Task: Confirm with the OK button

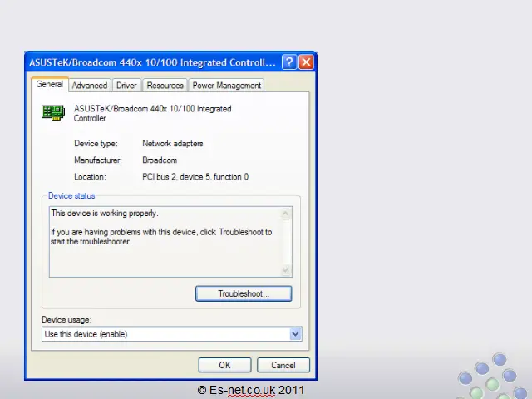Action: [x=224, y=365]
